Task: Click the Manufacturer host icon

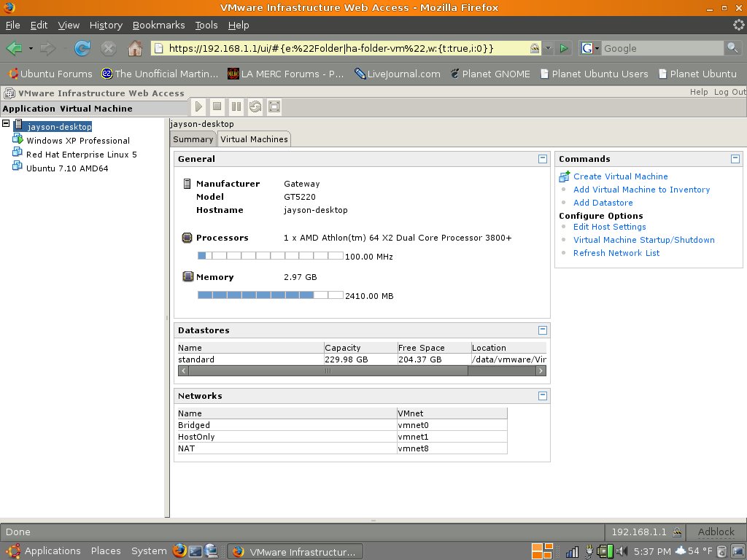Action: pos(187,183)
